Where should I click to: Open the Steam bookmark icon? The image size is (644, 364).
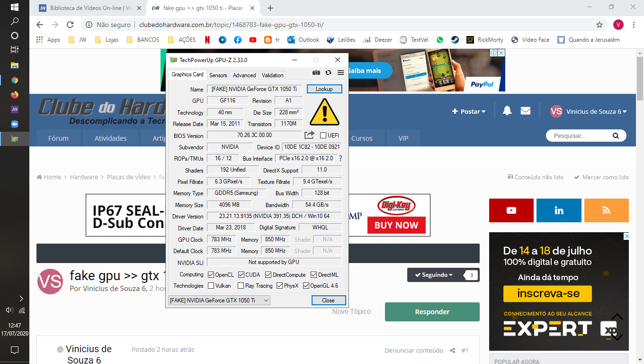click(x=455, y=40)
